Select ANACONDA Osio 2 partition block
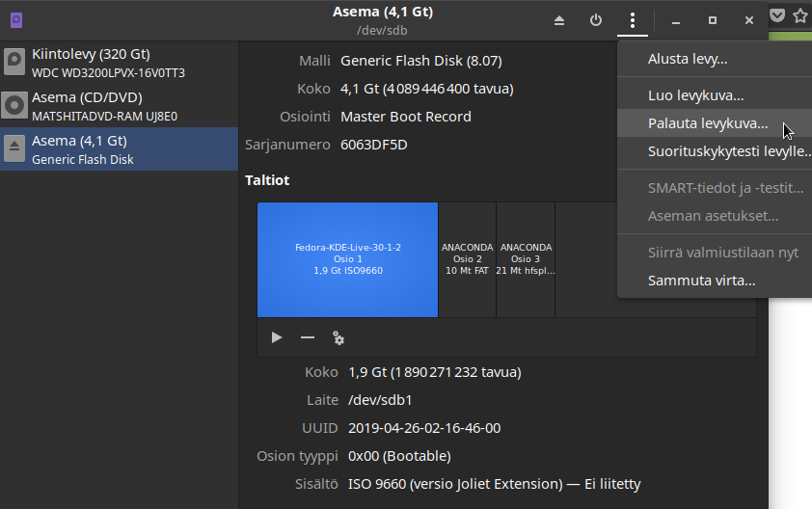The image size is (812, 509). coord(467,259)
